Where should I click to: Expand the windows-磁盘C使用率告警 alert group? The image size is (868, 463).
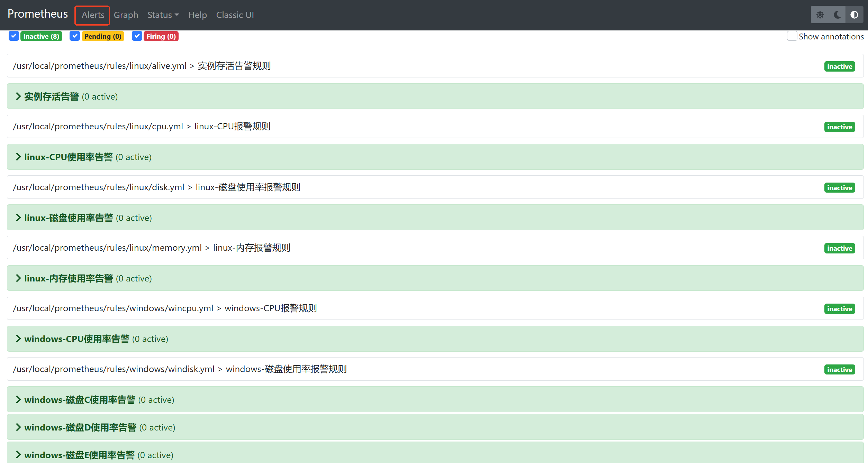click(x=18, y=399)
